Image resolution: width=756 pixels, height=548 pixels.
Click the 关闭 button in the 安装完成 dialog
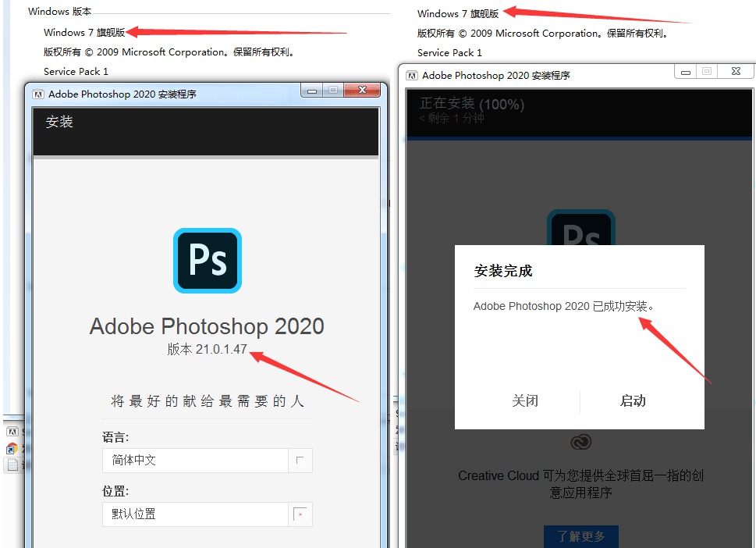point(525,401)
